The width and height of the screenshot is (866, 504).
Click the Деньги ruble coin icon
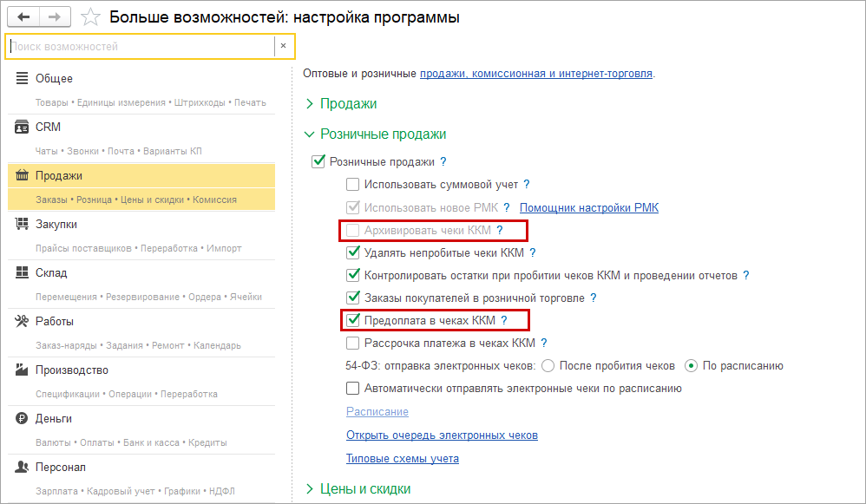[23, 418]
